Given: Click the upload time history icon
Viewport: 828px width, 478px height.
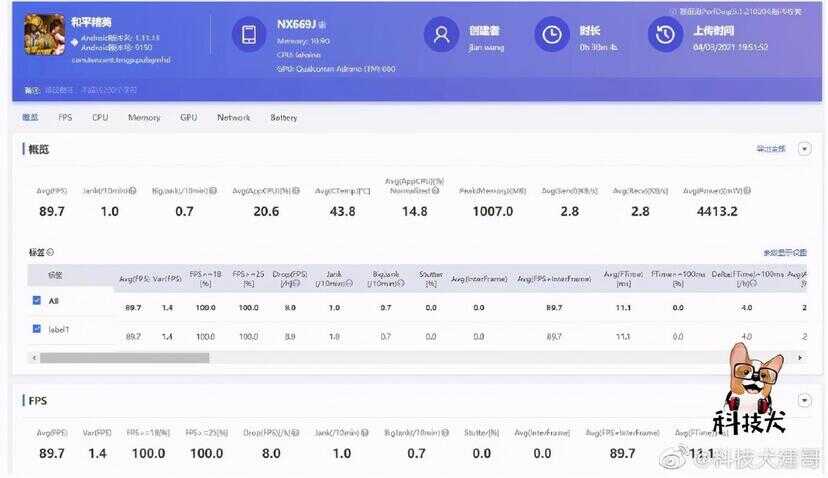Looking at the screenshot, I should tap(665, 35).
